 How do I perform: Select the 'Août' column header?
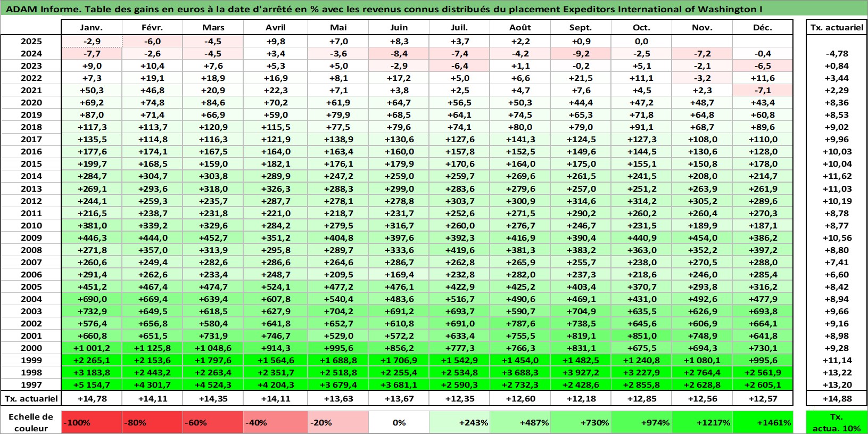pos(520,27)
